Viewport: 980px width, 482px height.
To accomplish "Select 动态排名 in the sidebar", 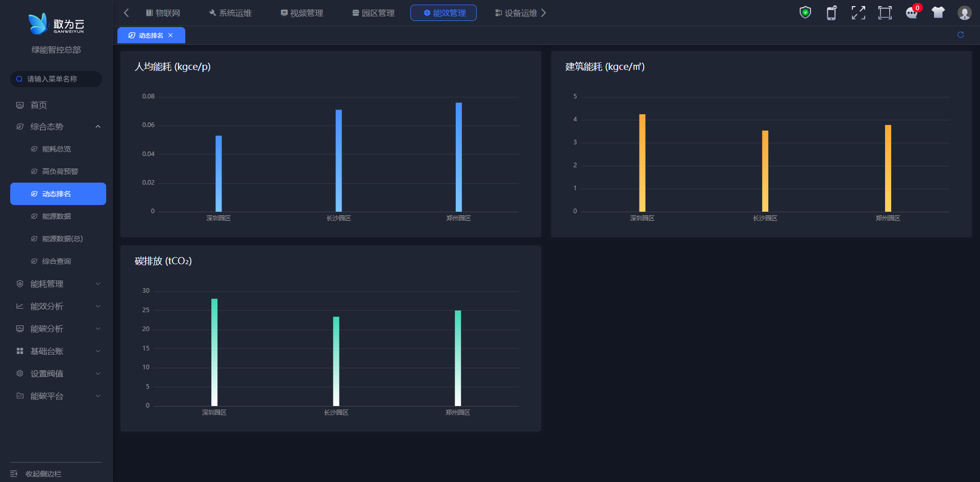I will click(x=58, y=194).
